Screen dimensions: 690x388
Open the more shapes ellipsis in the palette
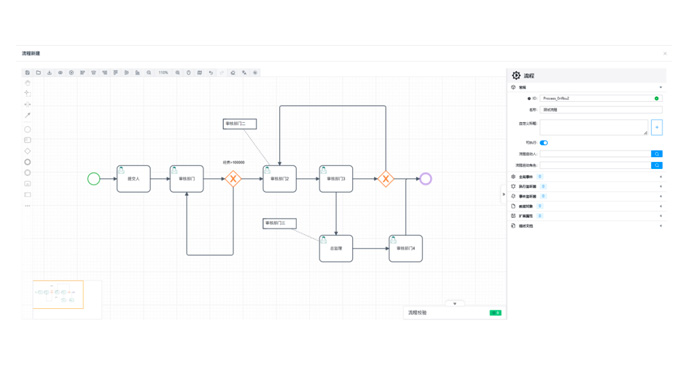tap(27, 205)
